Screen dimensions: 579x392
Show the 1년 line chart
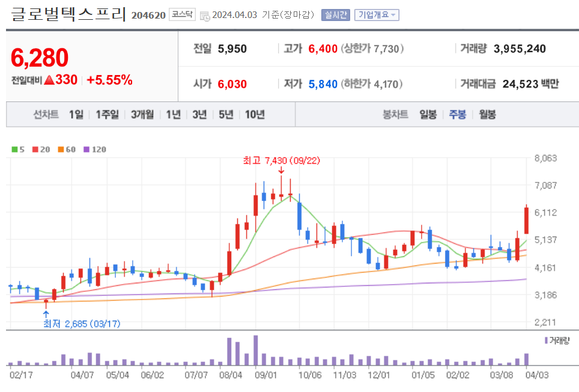click(173, 115)
